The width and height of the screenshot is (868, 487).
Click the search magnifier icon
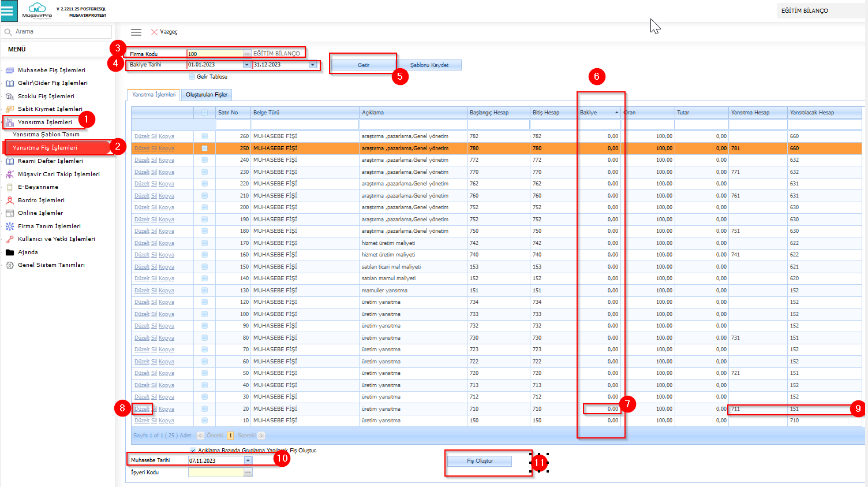point(8,32)
